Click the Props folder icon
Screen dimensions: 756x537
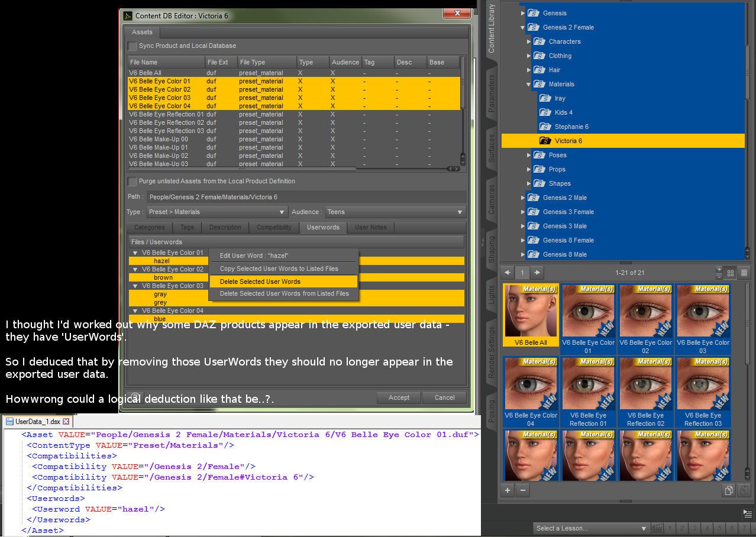coord(539,169)
